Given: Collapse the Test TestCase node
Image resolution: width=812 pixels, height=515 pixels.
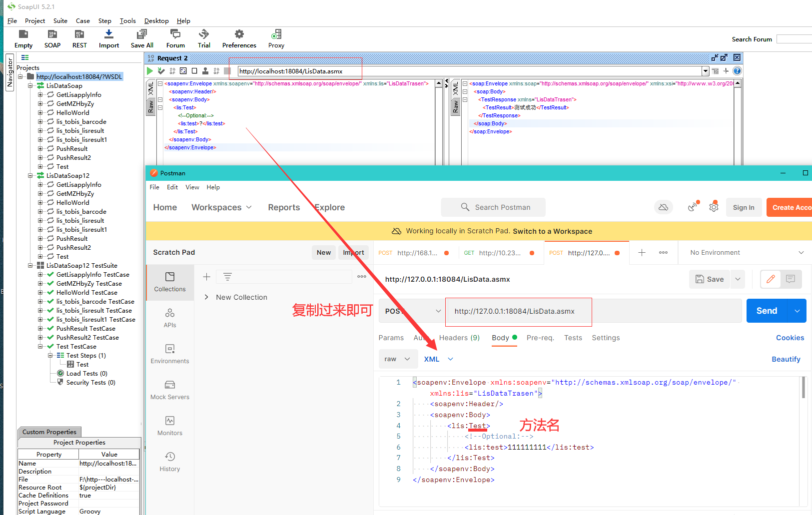Looking at the screenshot, I should pos(40,347).
